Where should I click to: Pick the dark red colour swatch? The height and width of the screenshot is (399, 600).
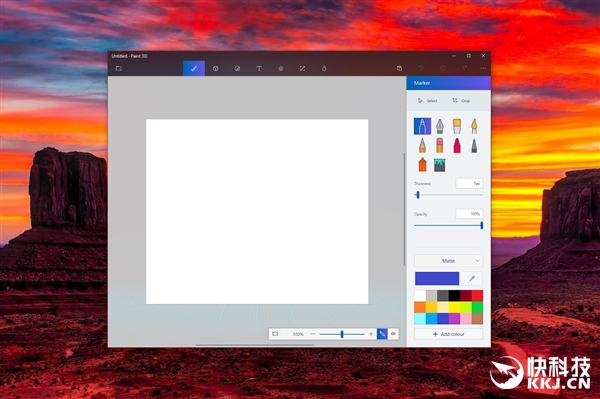466,296
